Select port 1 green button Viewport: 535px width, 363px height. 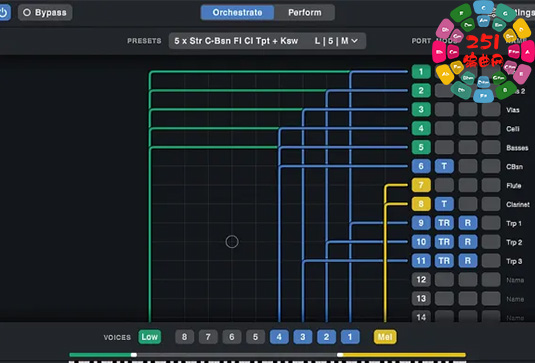421,72
